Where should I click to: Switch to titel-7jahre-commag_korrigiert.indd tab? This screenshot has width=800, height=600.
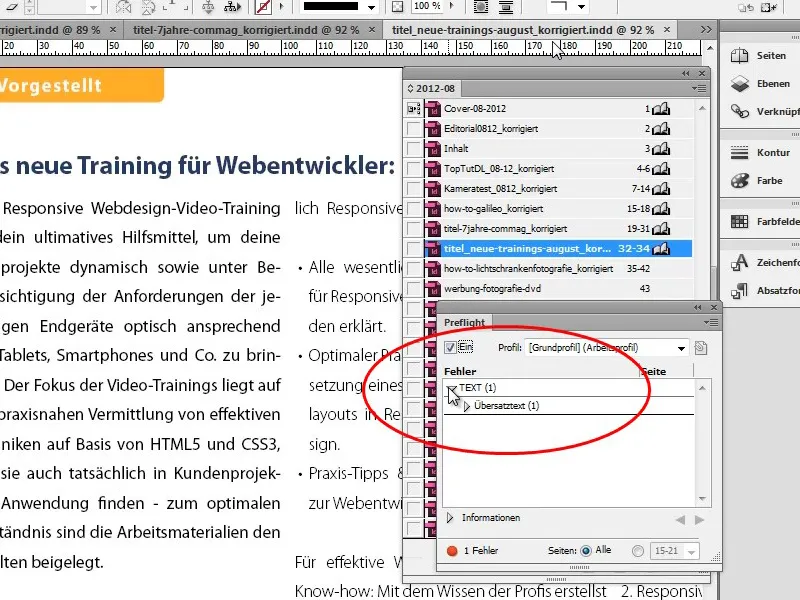(245, 30)
